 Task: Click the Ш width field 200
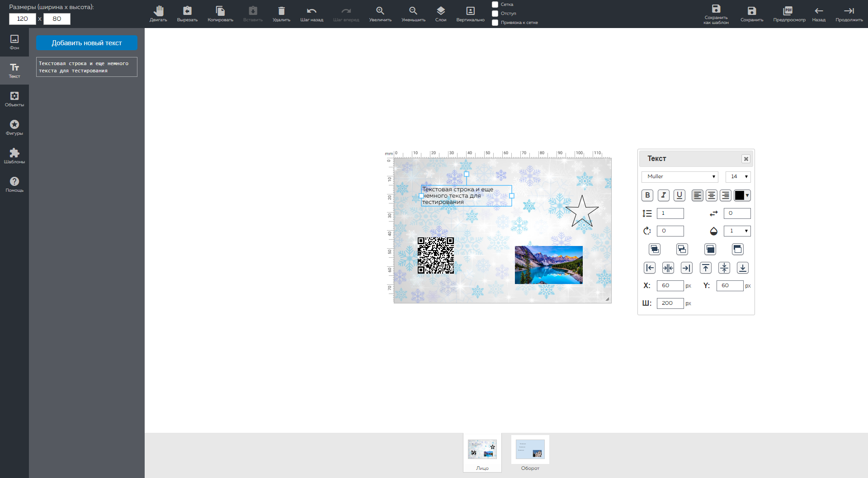(670, 303)
